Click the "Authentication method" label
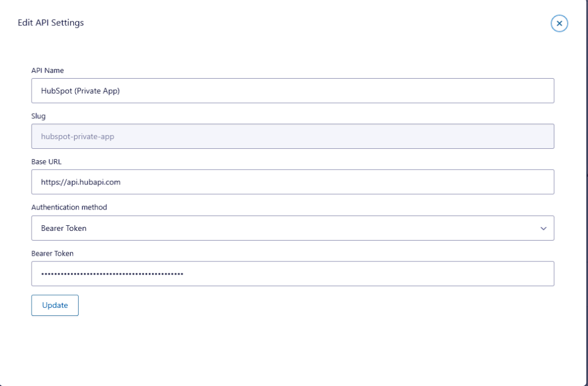This screenshot has height=386, width=588. point(69,207)
